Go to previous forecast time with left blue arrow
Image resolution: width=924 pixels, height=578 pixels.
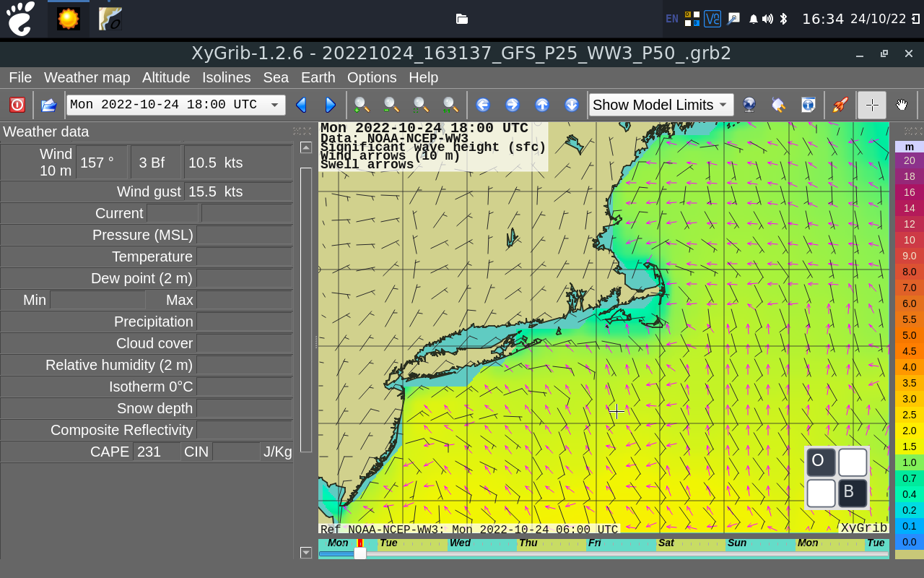(x=302, y=105)
